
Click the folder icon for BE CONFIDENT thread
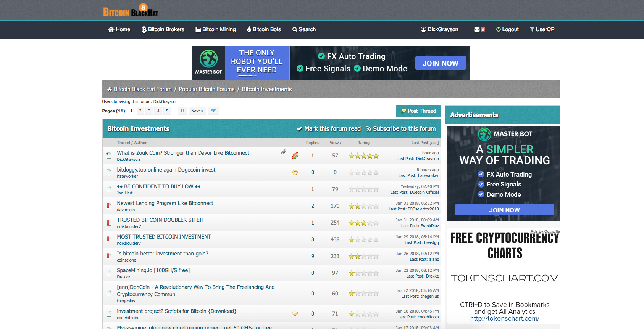point(109,189)
